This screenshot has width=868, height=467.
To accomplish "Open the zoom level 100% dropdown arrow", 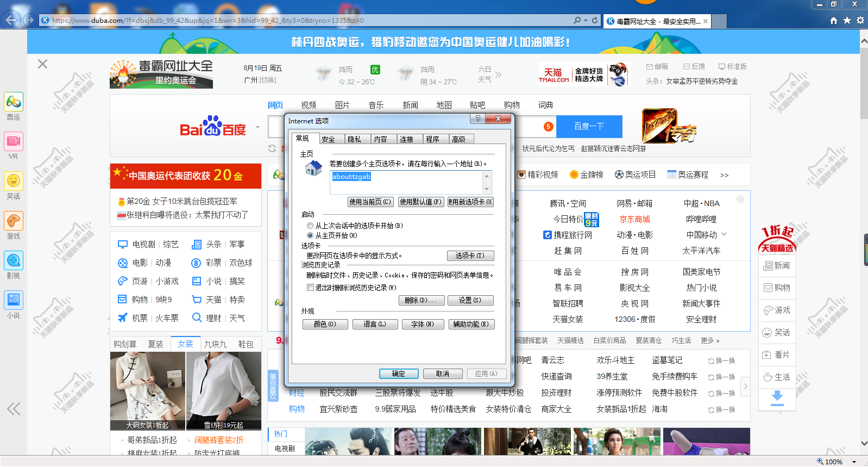I will pyautogui.click(x=854, y=462).
